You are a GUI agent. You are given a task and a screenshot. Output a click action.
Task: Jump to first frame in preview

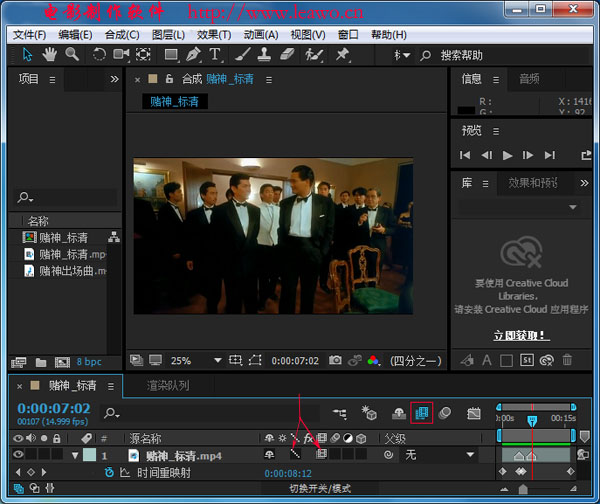click(465, 155)
